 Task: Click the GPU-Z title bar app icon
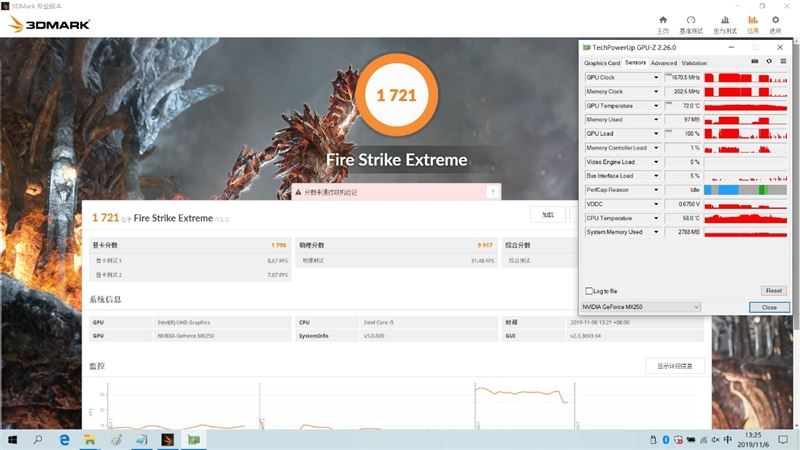587,47
